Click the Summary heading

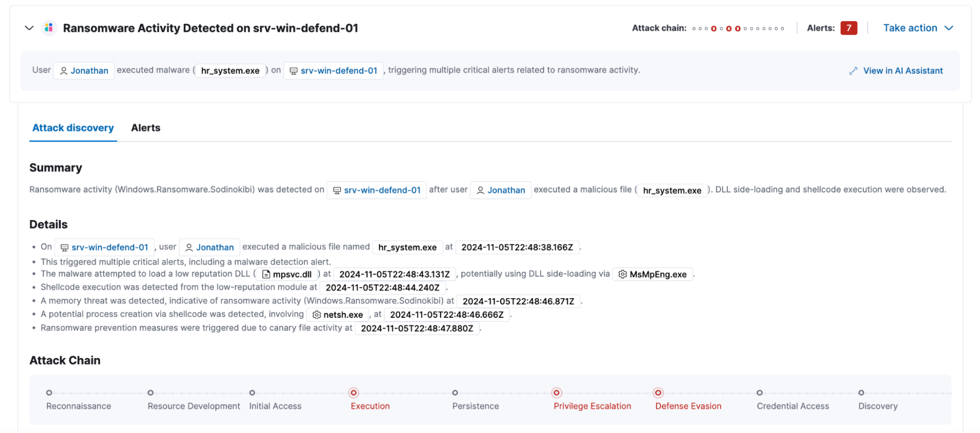point(55,168)
